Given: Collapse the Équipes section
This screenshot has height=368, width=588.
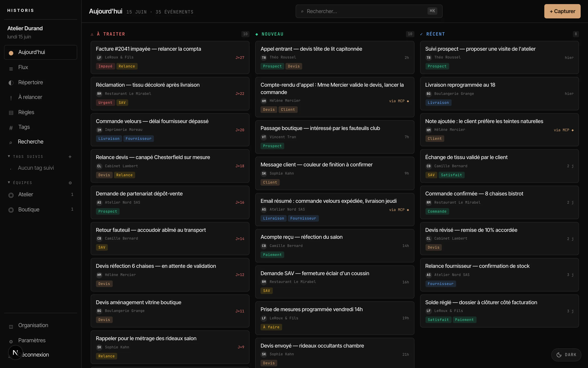Looking at the screenshot, I should [x=20, y=183].
